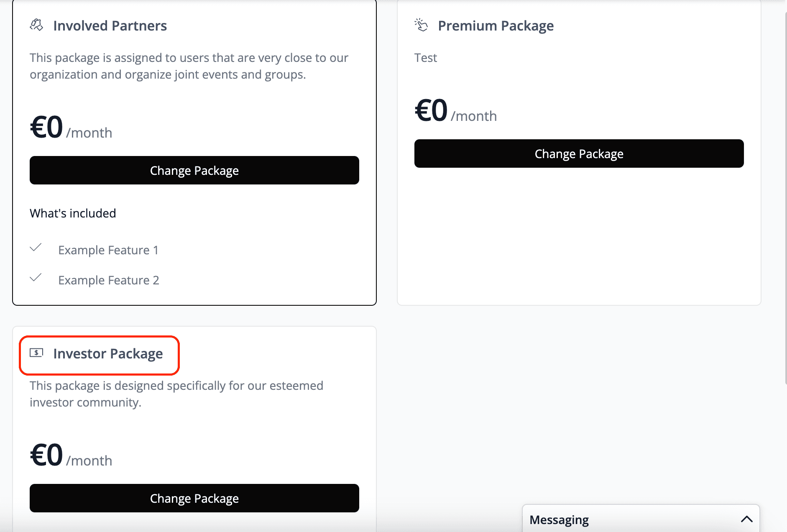Click the checkmark next to Example Feature 2

[36, 278]
